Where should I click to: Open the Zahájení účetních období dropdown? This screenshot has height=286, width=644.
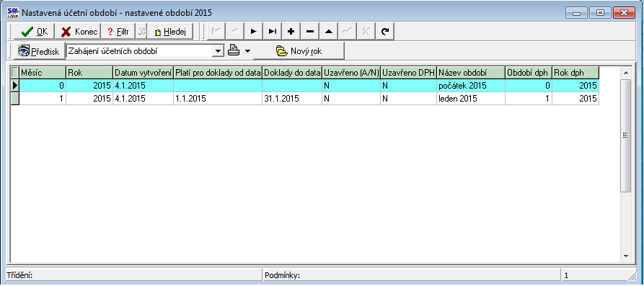tap(219, 51)
